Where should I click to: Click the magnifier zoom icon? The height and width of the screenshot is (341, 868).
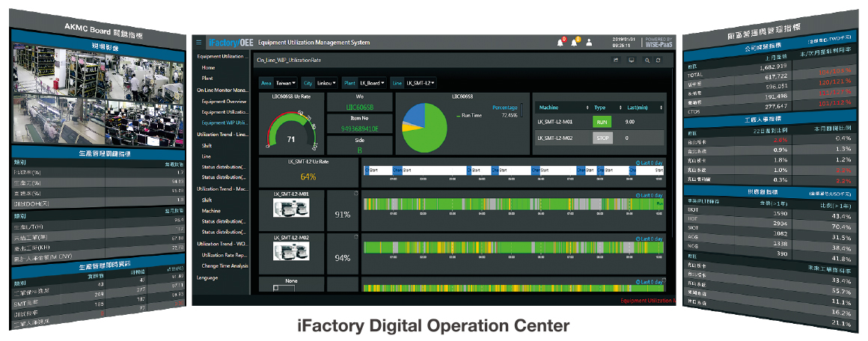point(647,60)
